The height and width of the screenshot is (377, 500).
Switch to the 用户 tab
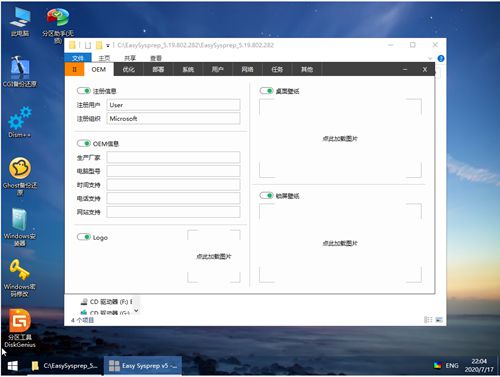[x=218, y=69]
